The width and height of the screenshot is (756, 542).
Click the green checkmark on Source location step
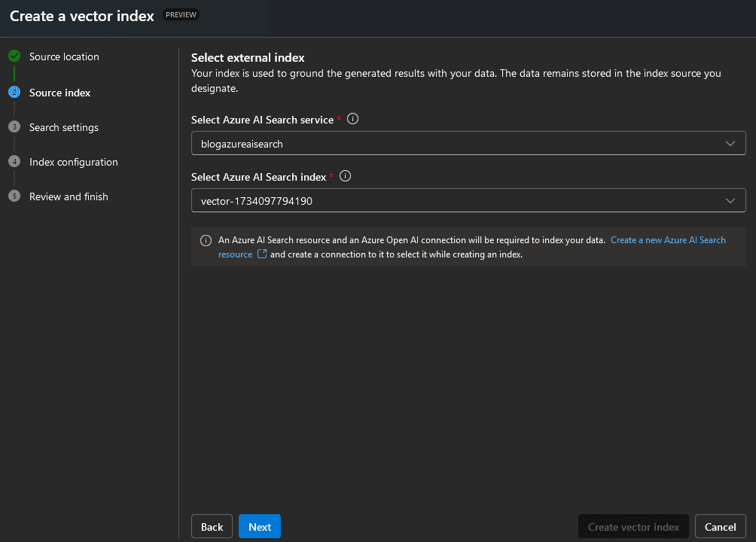tap(13, 56)
